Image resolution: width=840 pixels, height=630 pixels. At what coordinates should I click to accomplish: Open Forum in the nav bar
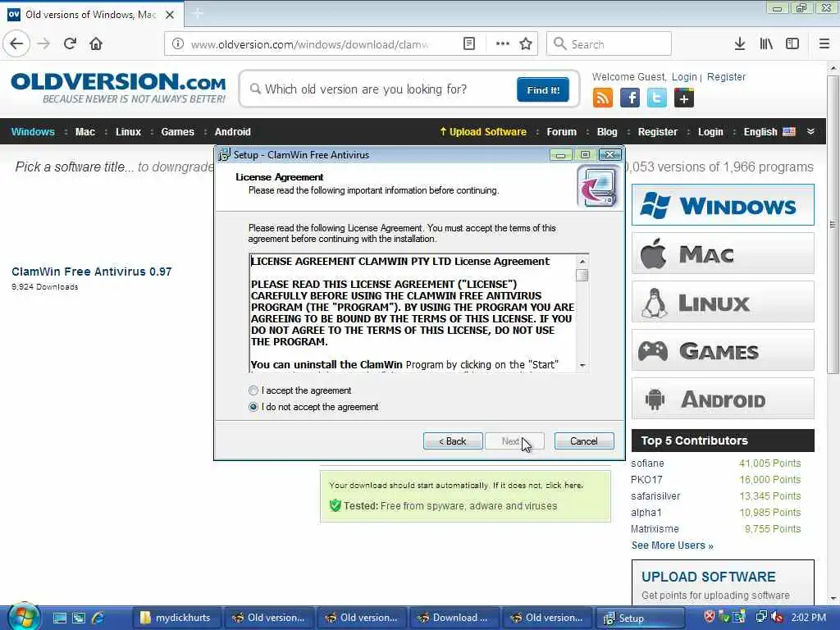point(561,132)
